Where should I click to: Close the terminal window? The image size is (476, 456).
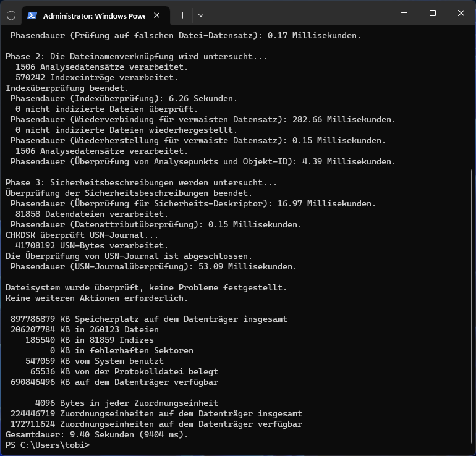click(461, 13)
